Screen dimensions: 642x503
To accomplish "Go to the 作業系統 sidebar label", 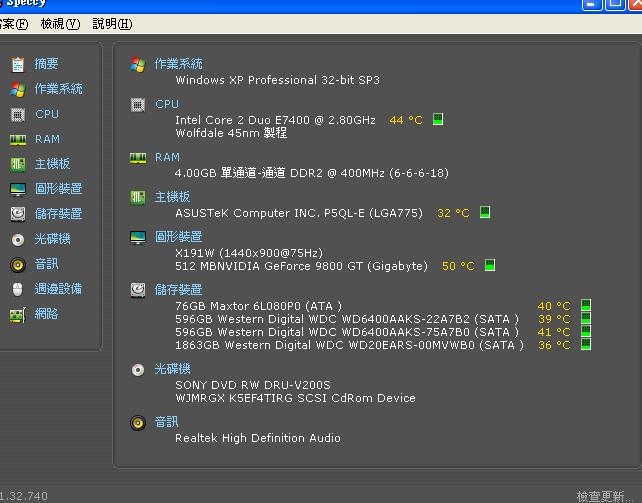I will click(59, 89).
